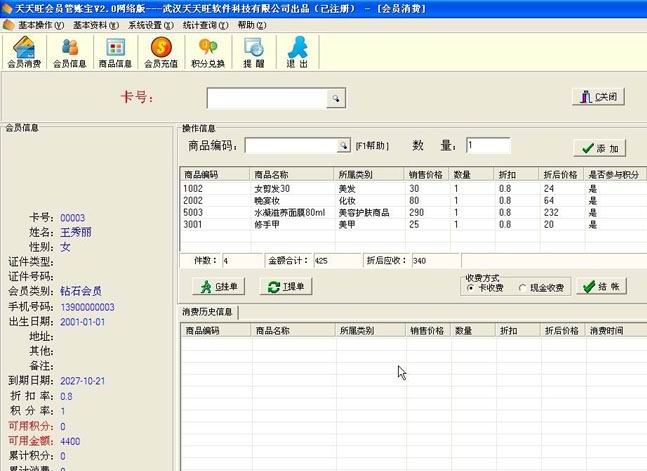This screenshot has width=647, height=471.
Task: Select the row with code 1002
Action: tap(413, 189)
